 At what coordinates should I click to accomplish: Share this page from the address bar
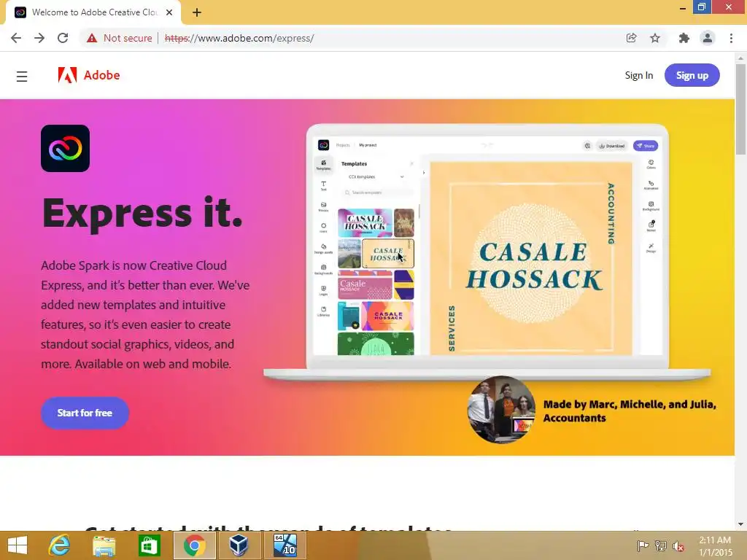[631, 38]
